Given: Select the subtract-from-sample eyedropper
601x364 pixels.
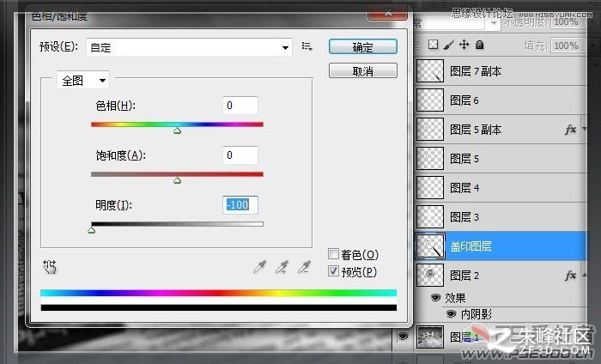Looking at the screenshot, I should point(304,267).
